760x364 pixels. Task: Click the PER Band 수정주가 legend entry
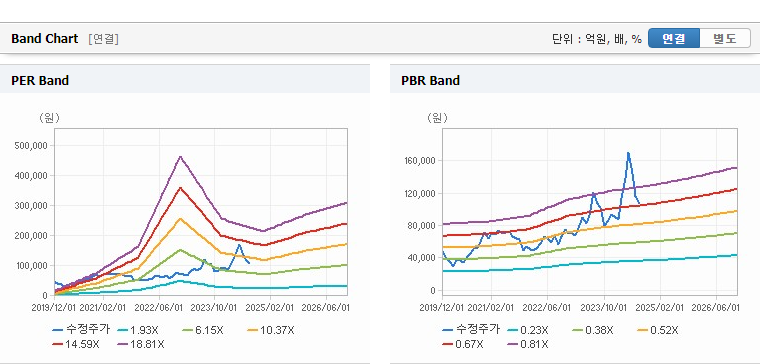pos(81,330)
